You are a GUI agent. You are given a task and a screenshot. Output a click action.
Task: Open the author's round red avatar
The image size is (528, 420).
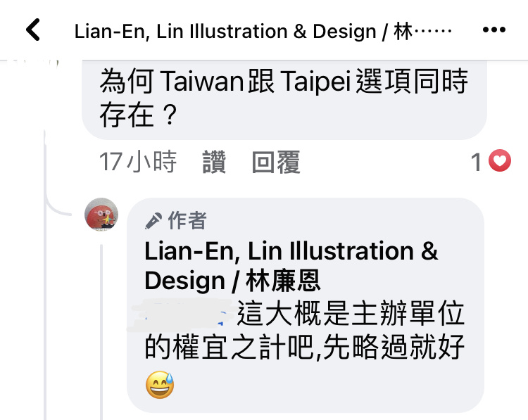(x=101, y=215)
